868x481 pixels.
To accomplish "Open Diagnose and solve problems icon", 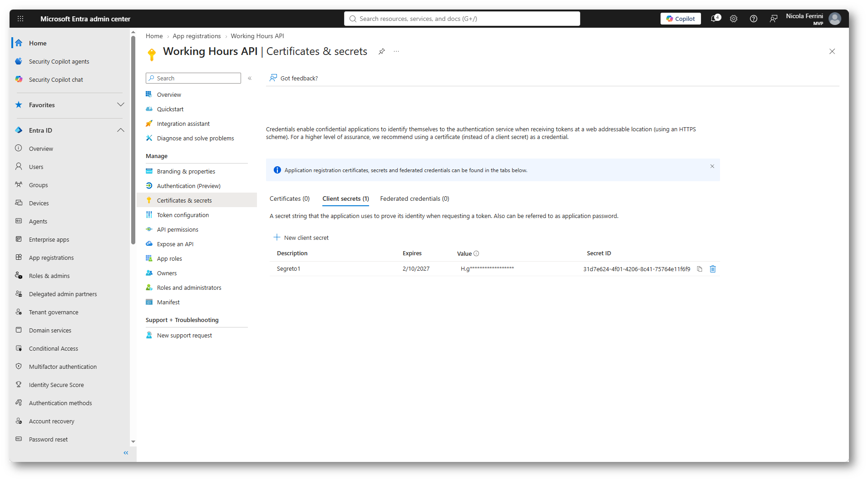I will click(x=149, y=138).
